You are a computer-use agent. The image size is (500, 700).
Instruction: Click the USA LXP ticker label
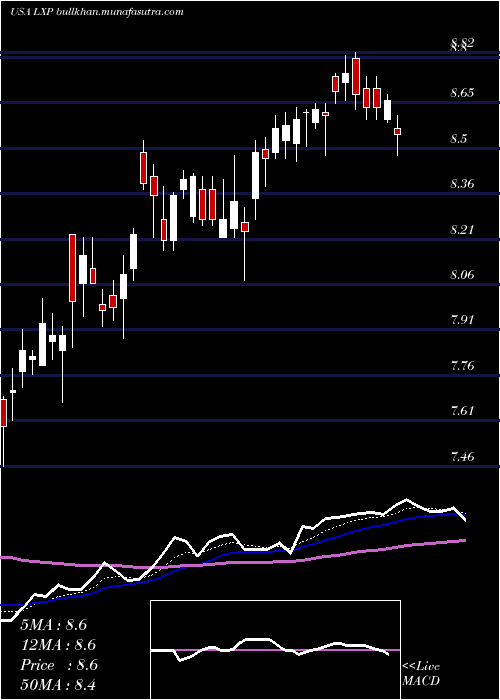click(33, 12)
